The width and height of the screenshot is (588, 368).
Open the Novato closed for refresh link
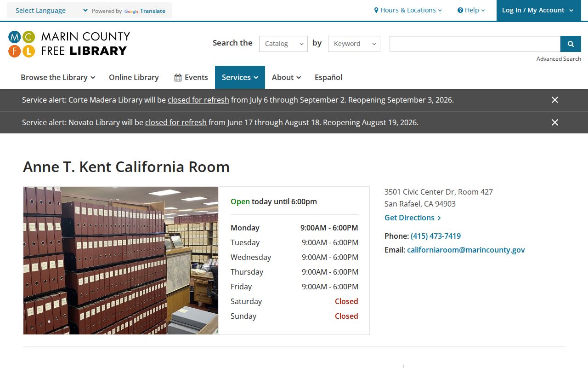[176, 122]
